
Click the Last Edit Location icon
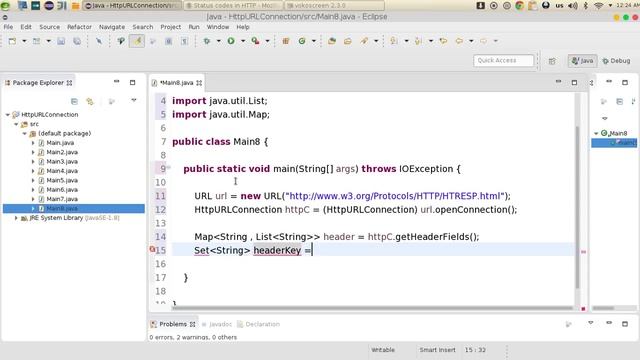point(443,41)
